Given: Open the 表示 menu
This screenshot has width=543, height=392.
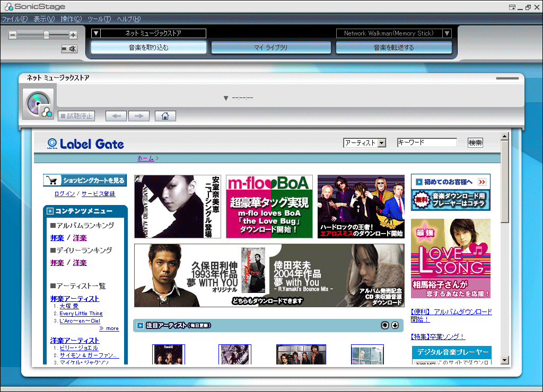Looking at the screenshot, I should pyautogui.click(x=44, y=19).
